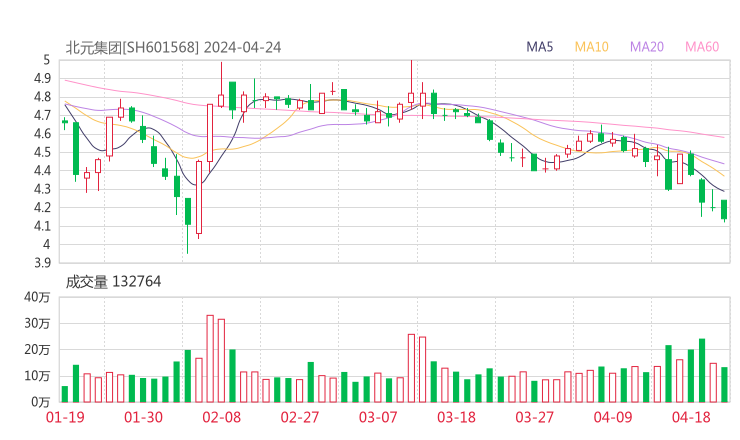Click the chart title 北元集团[SH601568] 2024-04-24

coord(173,47)
